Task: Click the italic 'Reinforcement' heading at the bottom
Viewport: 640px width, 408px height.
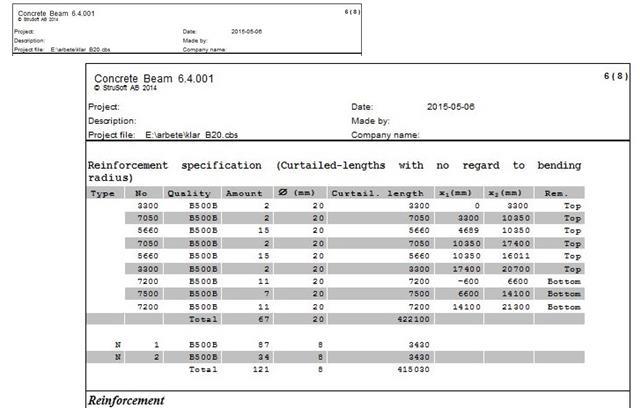Action: coord(126,401)
